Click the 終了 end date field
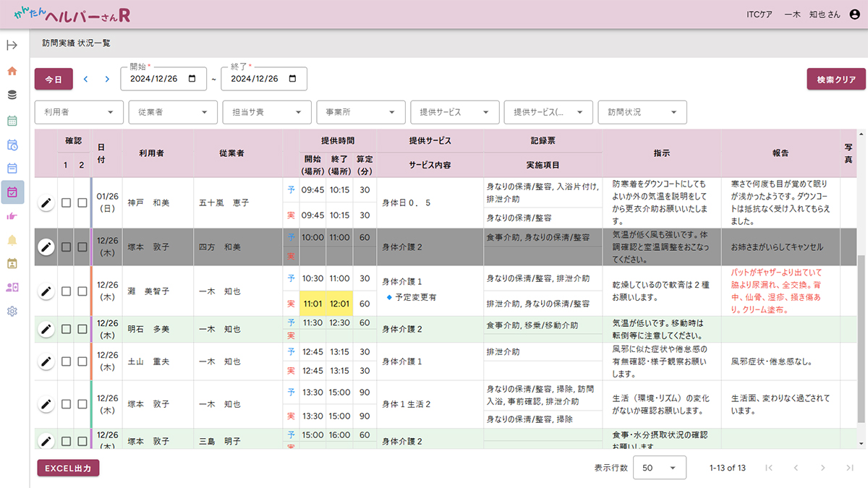 pos(264,79)
